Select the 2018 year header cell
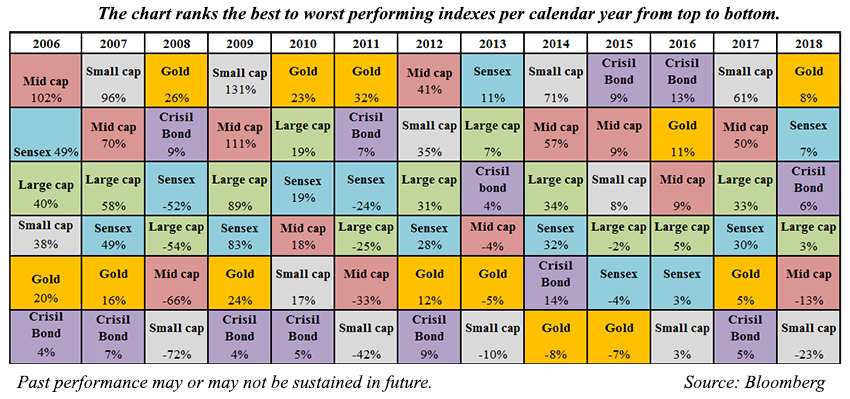Image resolution: width=850 pixels, height=399 pixels. coord(808,42)
